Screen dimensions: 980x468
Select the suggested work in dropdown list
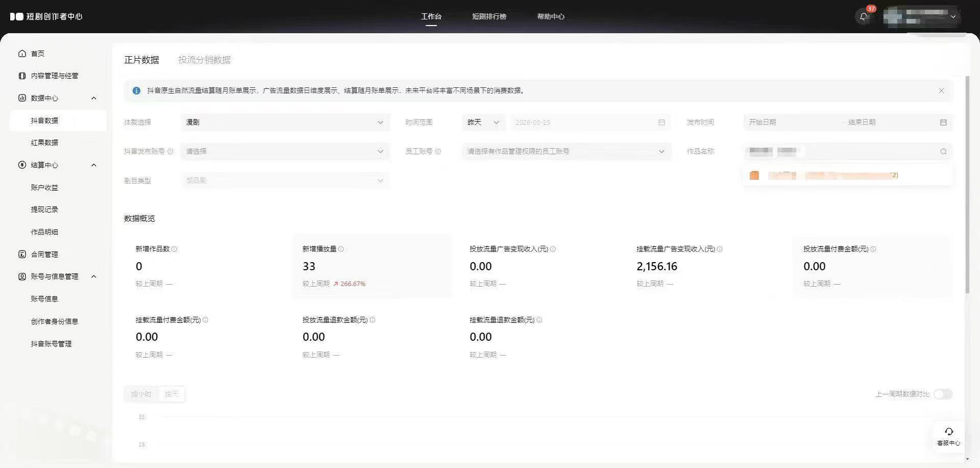(x=848, y=175)
